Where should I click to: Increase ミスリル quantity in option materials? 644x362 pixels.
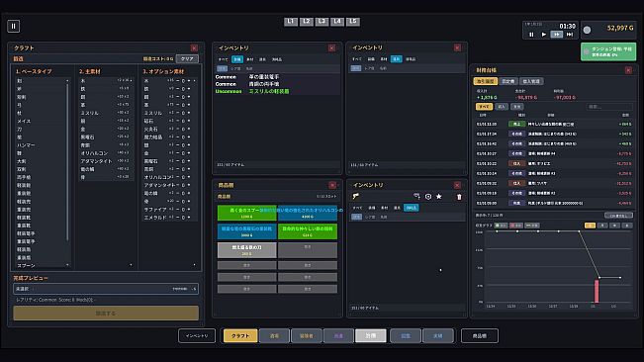pos(189,113)
